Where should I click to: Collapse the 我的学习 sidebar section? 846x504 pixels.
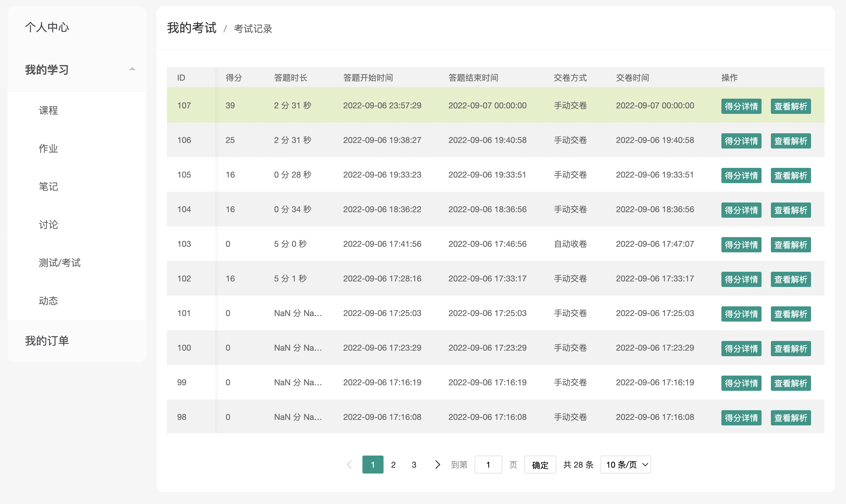point(132,69)
